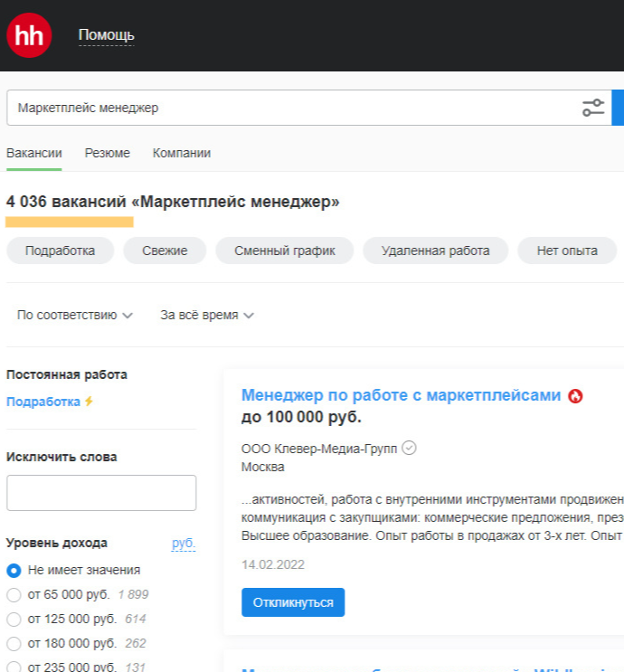The image size is (624, 672).
Task: Open the Помощь help link
Action: point(107,35)
